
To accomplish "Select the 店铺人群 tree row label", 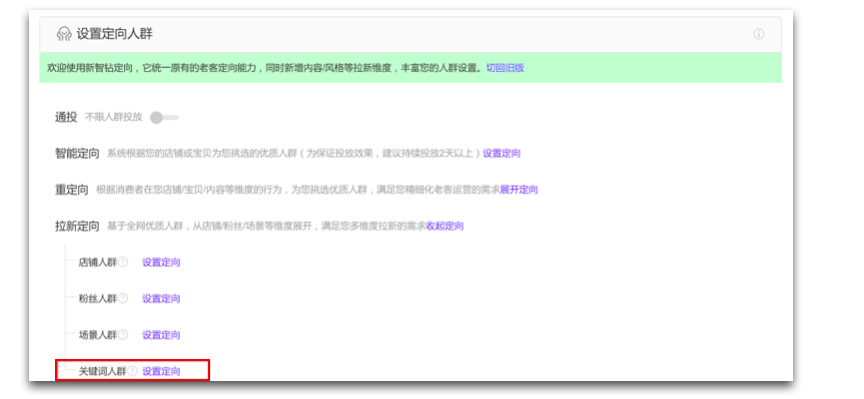I will pos(98,262).
